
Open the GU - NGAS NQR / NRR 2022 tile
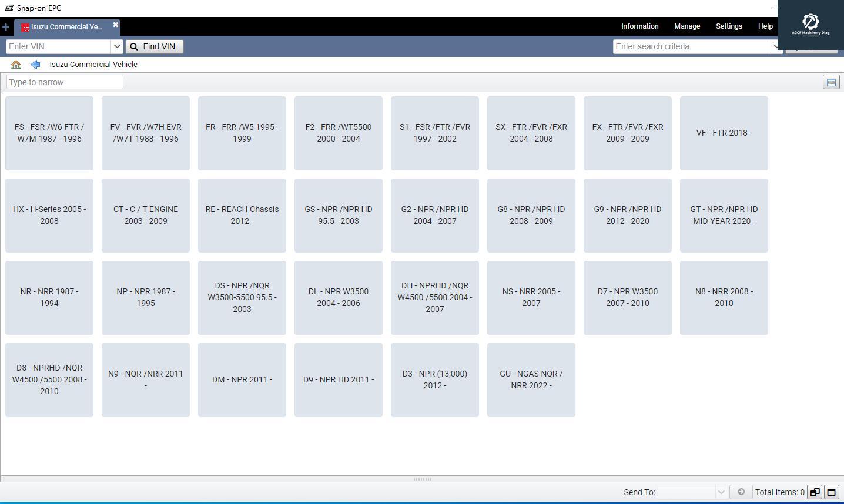coord(531,380)
